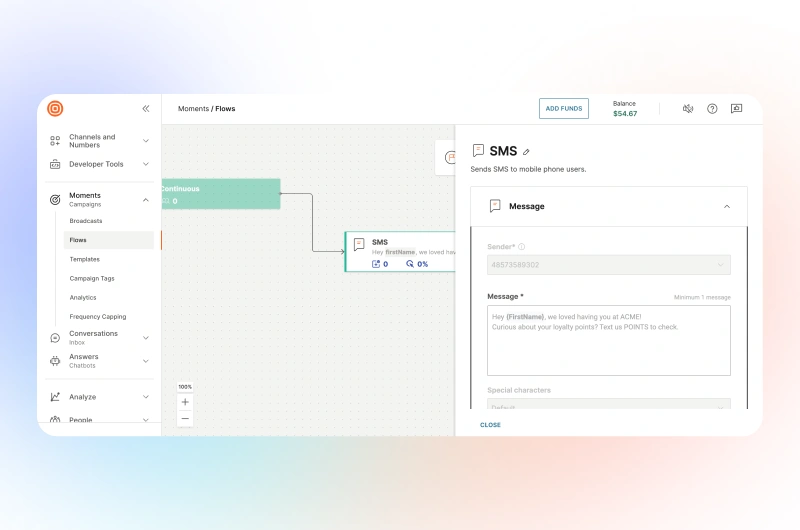Collapse the Message section chevron
The height and width of the screenshot is (530, 800).
click(727, 207)
